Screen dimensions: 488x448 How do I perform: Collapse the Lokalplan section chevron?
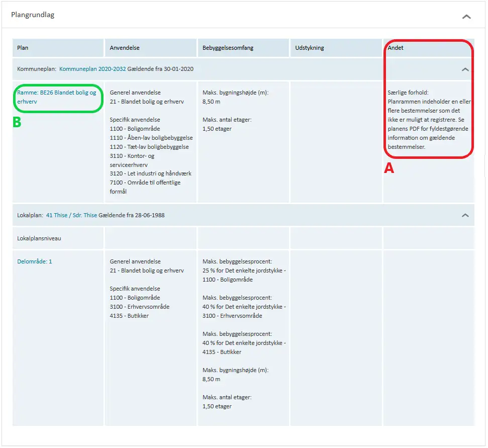point(465,215)
